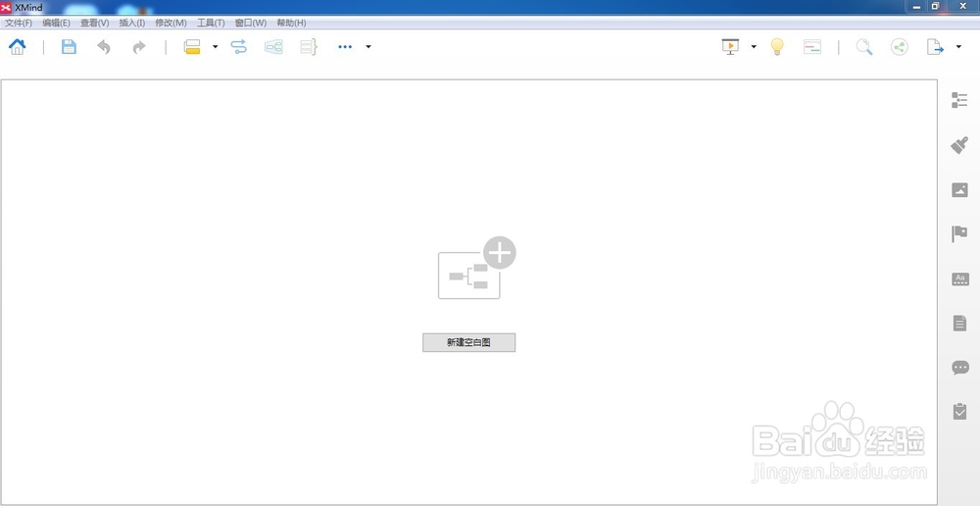Open the three-dot more tools icon
The image size is (980, 506).
point(345,46)
